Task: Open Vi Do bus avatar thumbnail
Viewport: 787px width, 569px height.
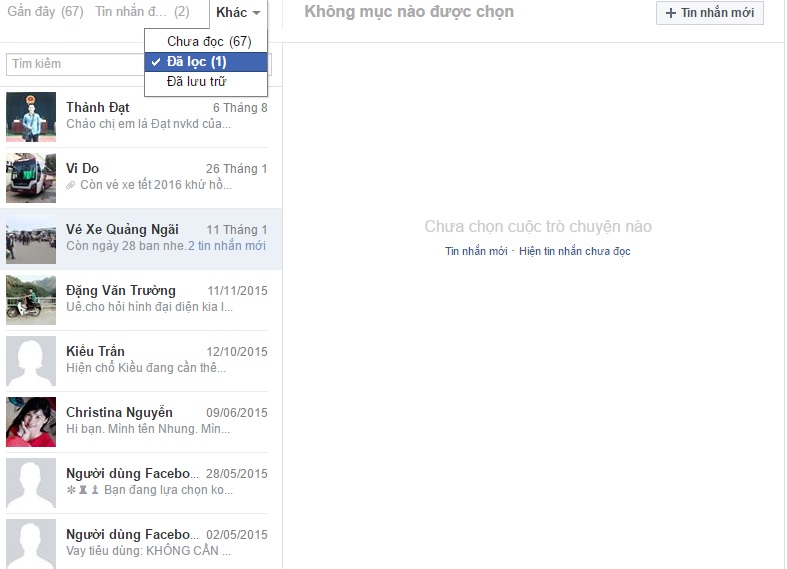Action: (x=31, y=178)
